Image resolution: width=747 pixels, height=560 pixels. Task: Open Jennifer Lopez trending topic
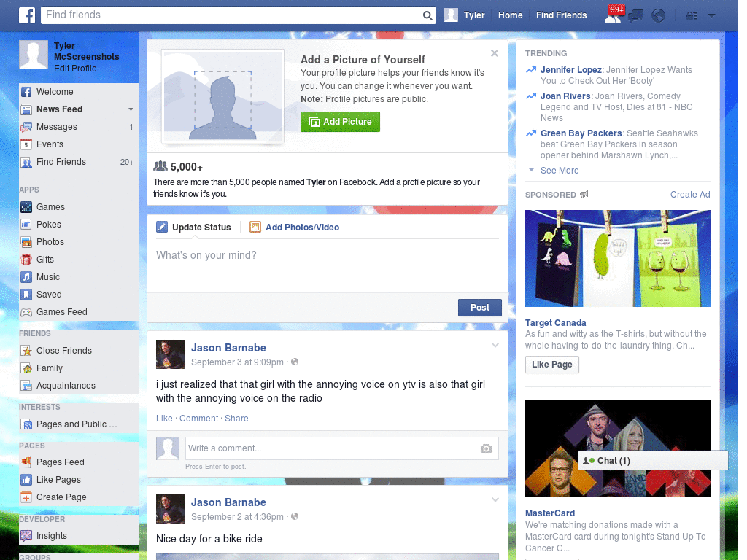point(570,70)
